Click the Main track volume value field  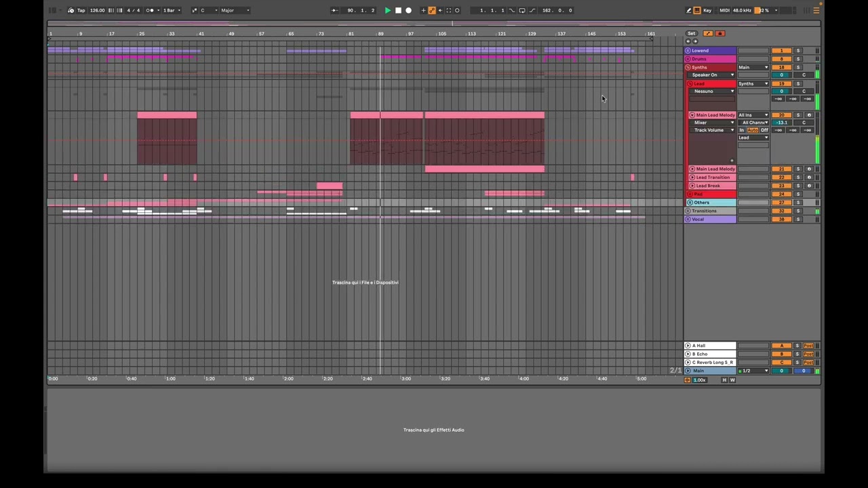point(781,371)
